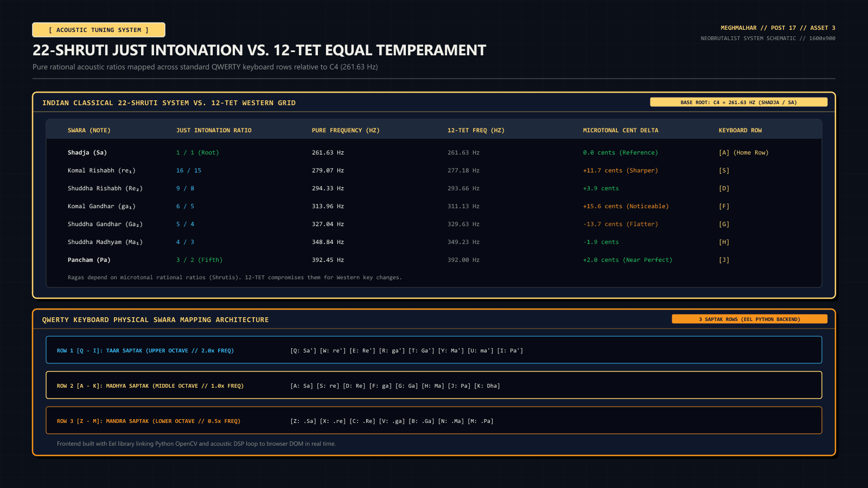Image resolution: width=868 pixels, height=488 pixels.
Task: Select the Komal Rishabh (re₁) row name
Action: [x=101, y=170]
